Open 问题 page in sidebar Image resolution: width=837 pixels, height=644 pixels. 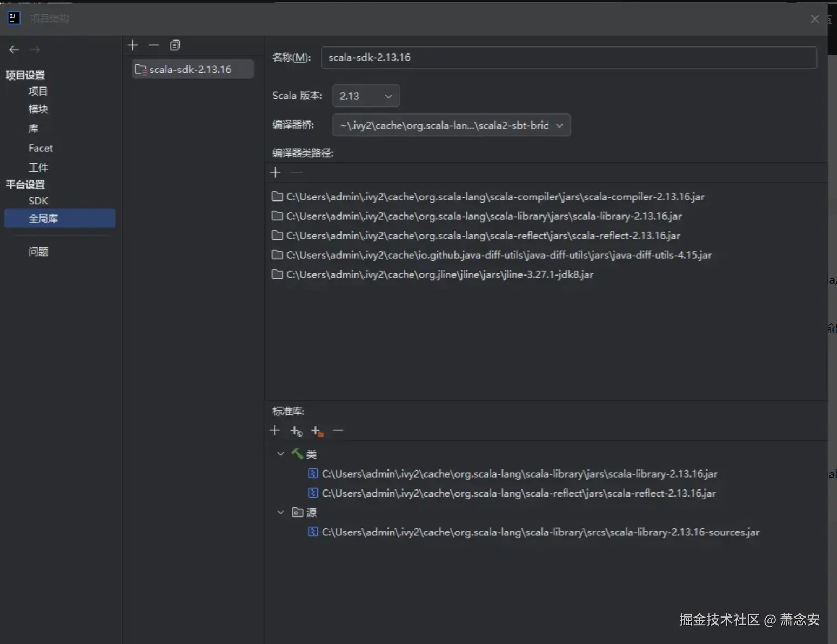tap(38, 252)
